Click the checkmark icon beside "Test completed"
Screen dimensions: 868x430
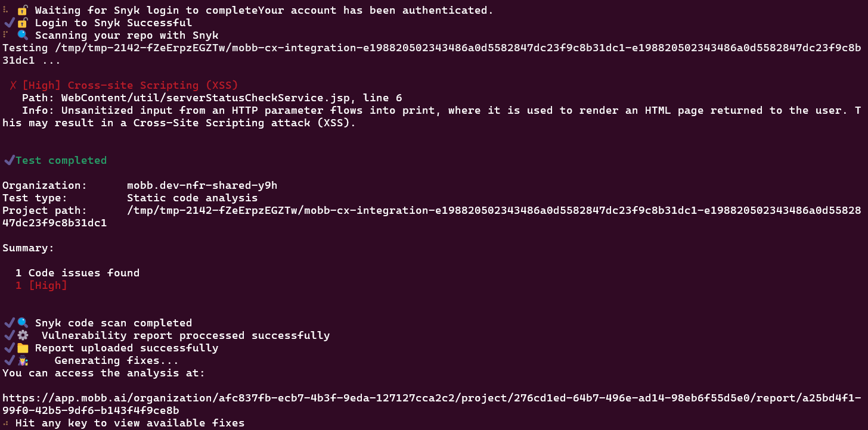9,160
